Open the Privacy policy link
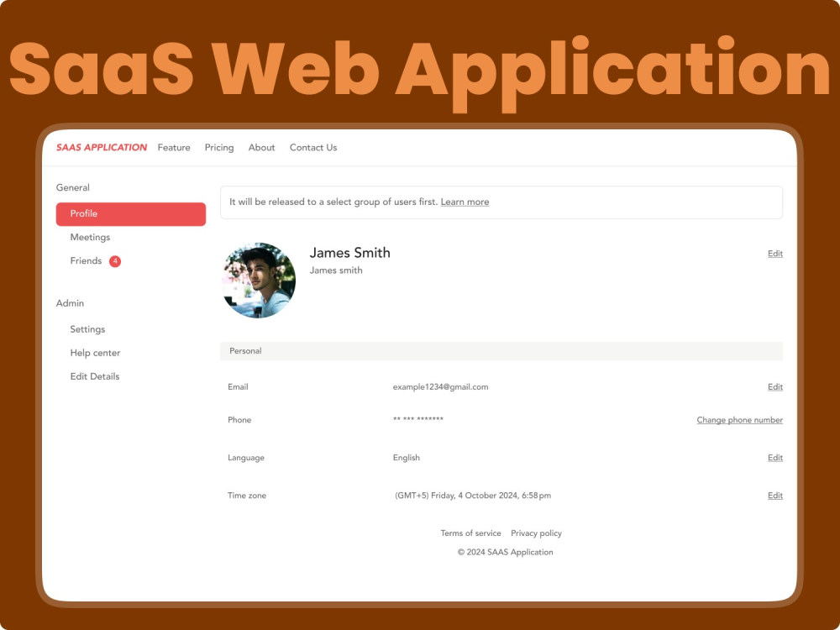 point(536,533)
